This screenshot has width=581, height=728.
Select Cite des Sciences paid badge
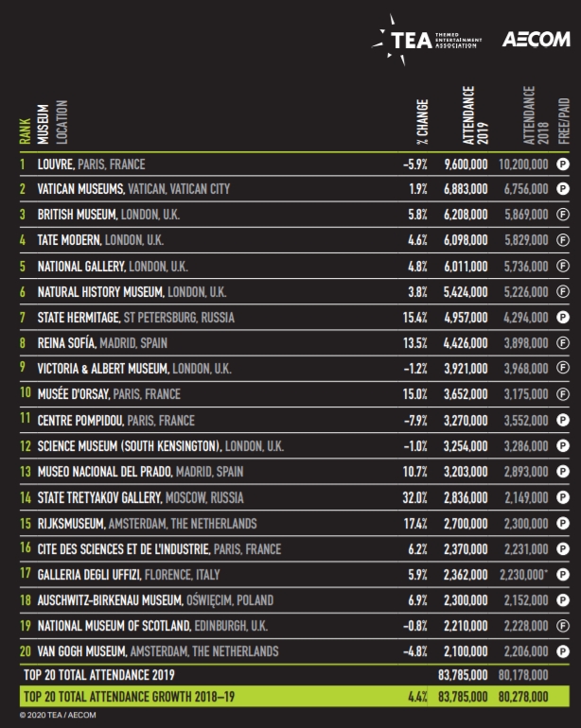[563, 549]
